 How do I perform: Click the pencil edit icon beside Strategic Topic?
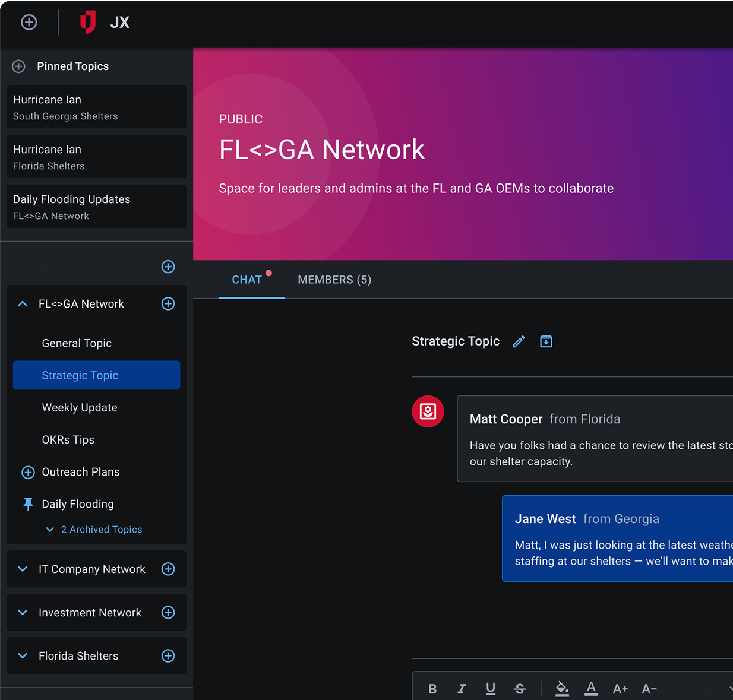519,341
